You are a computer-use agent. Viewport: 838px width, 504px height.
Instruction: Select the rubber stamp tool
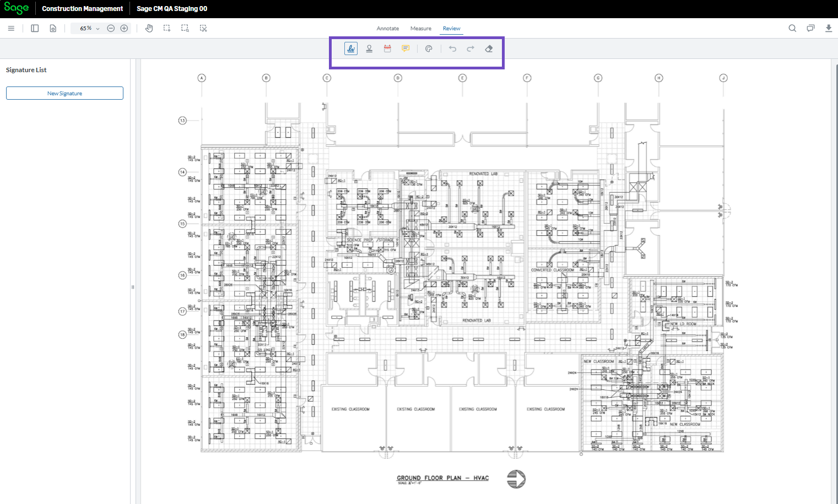[369, 48]
